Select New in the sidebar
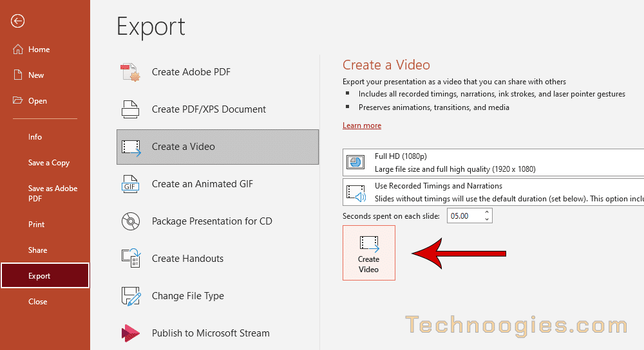 (45, 75)
